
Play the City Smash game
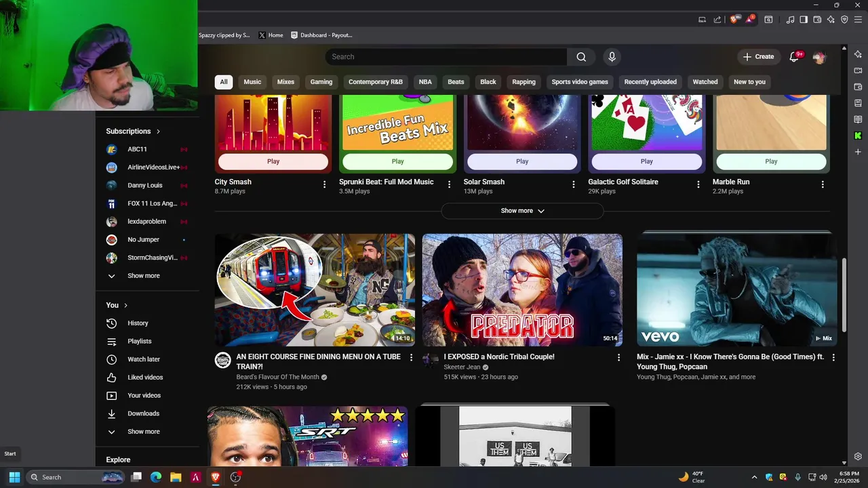[x=273, y=161]
